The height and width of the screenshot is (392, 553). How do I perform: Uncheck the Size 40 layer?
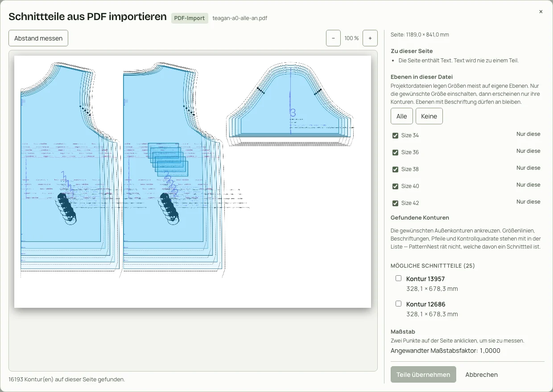(x=395, y=186)
